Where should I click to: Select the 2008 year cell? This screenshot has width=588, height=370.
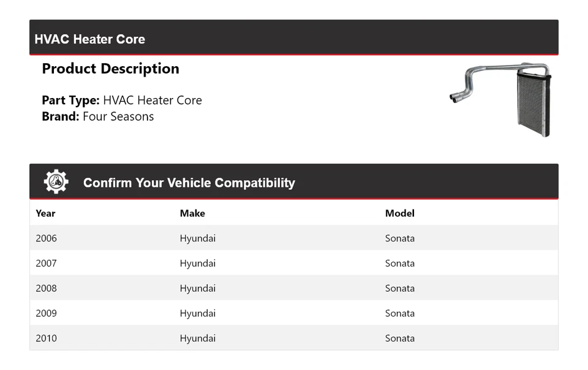46,289
